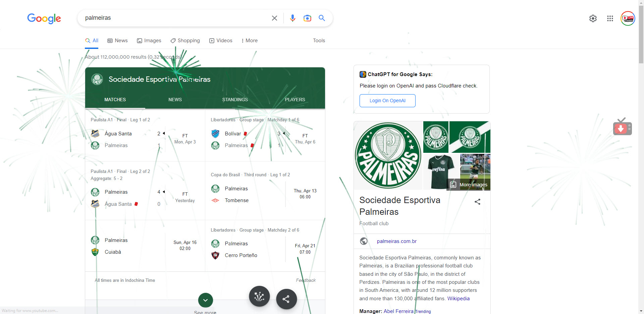The image size is (644, 314).
Task: Open search Tools options
Action: pos(319,41)
